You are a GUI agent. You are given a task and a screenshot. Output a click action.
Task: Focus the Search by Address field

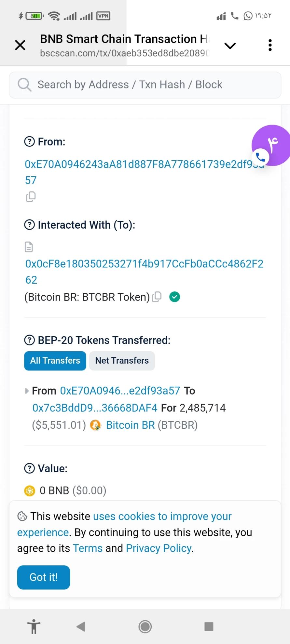(x=145, y=85)
